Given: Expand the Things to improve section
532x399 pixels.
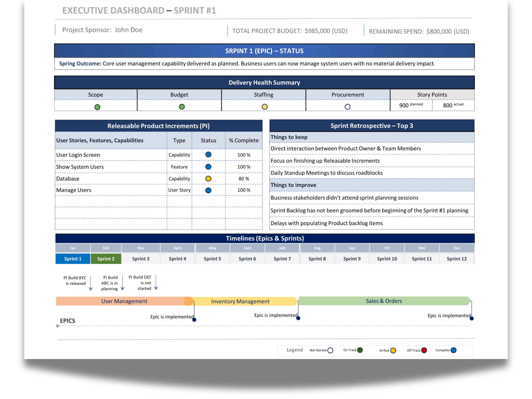Looking at the screenshot, I should [293, 185].
